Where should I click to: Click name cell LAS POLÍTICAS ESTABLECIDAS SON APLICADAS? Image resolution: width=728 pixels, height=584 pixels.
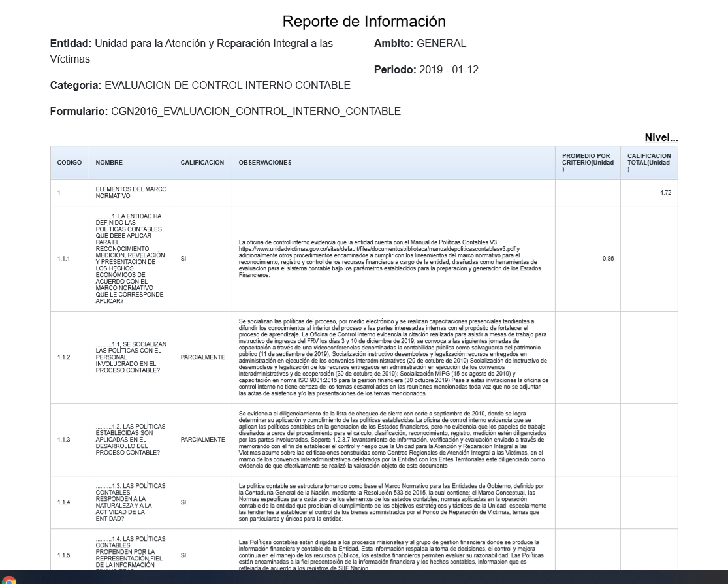[x=131, y=440]
